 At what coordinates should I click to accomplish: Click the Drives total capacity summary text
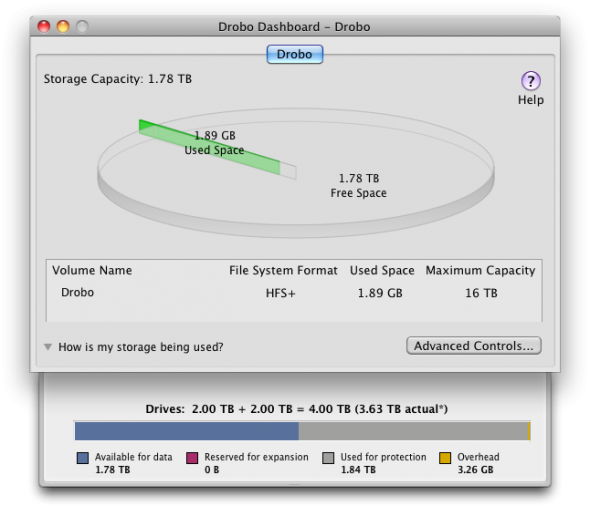[x=297, y=409]
